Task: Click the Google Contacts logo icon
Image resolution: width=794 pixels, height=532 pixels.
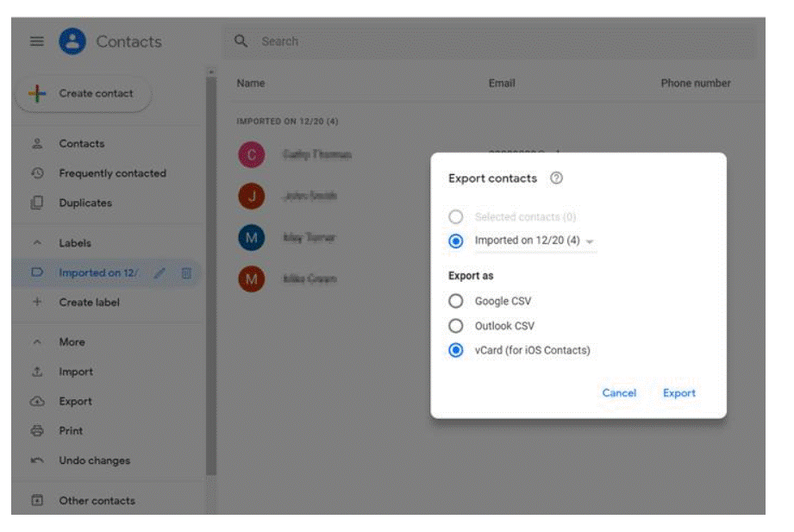Action: point(72,41)
